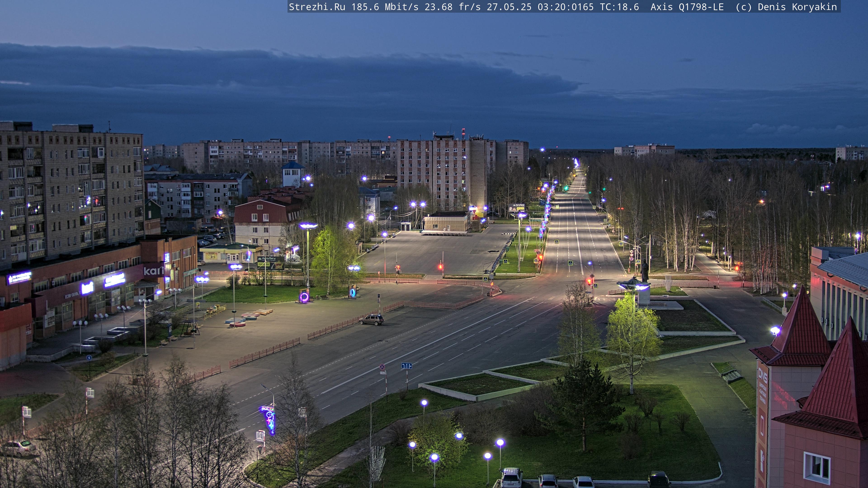Select the TC:18.6 temperature reading
868x488 pixels.
pos(619,7)
